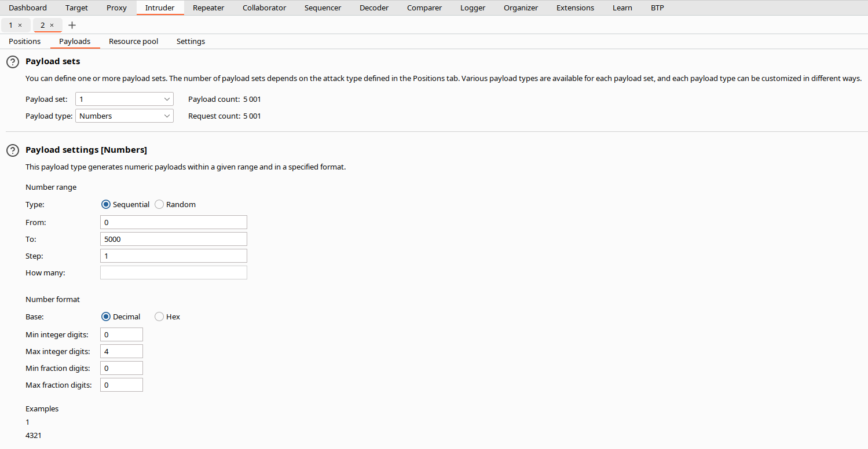Open the Decoder tab

coord(373,8)
